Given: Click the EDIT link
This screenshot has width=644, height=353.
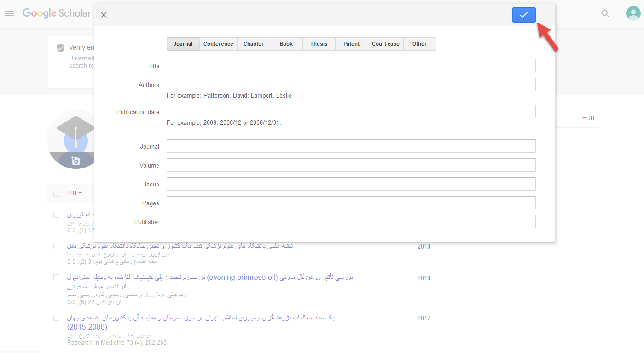Looking at the screenshot, I should click(588, 118).
